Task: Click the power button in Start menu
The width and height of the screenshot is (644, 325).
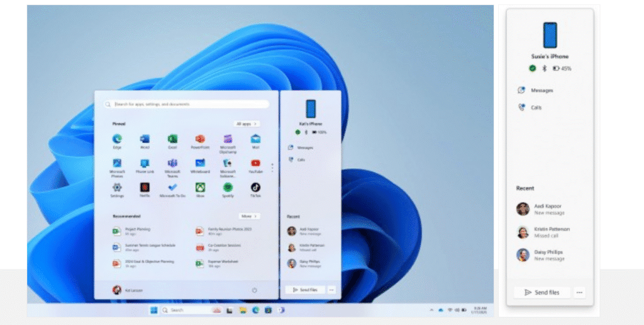Action: click(x=254, y=290)
